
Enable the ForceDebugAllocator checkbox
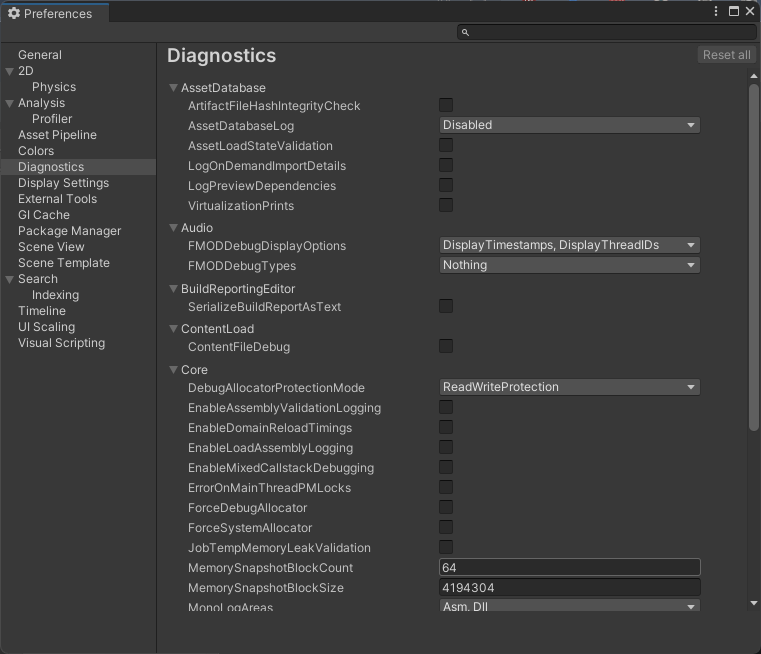pyautogui.click(x=446, y=507)
